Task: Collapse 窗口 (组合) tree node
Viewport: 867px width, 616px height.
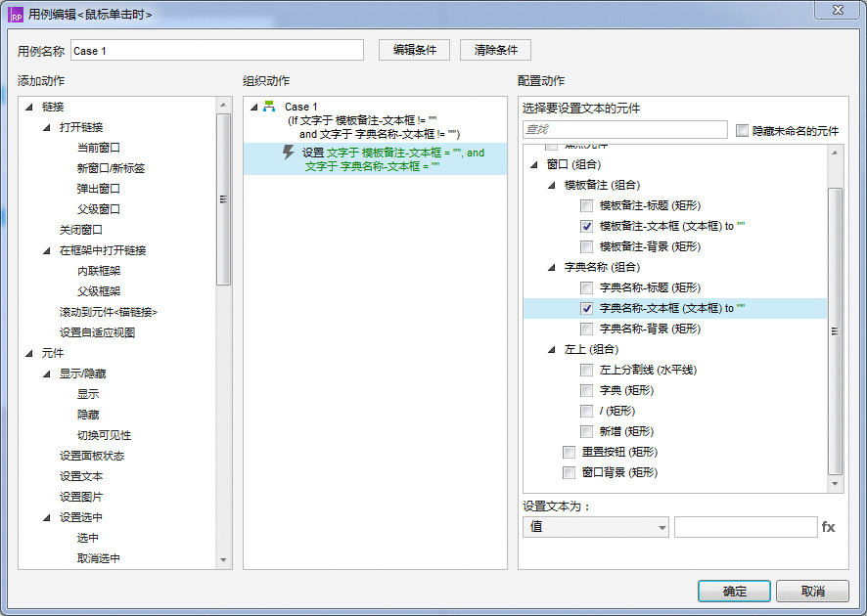Action: click(534, 164)
